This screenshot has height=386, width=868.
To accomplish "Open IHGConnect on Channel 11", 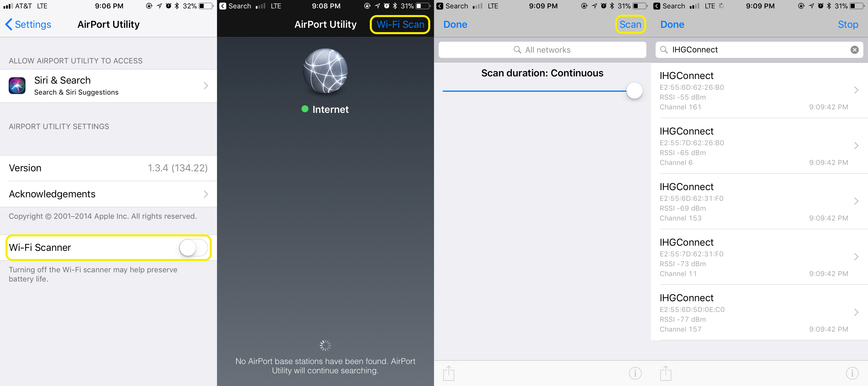I will [x=759, y=257].
